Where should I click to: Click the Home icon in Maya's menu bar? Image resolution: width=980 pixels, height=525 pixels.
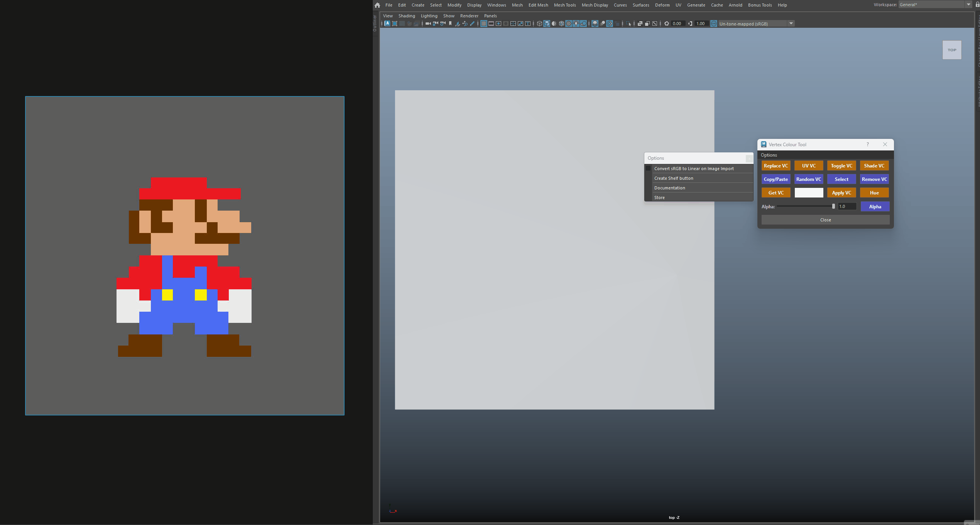click(377, 5)
